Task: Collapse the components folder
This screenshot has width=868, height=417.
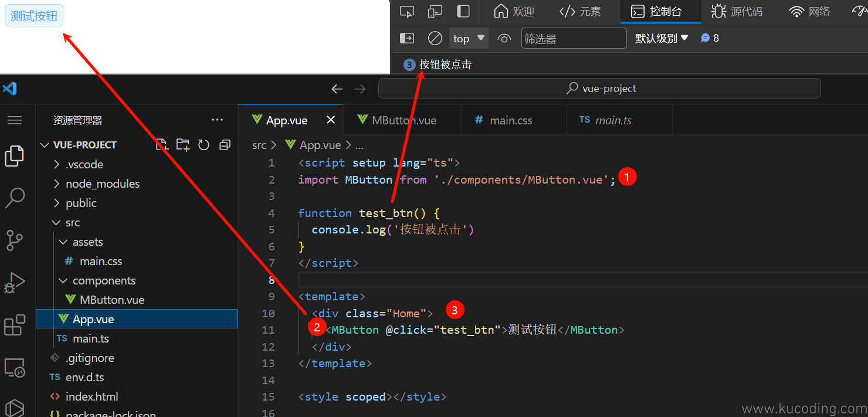Action: [x=136, y=280]
